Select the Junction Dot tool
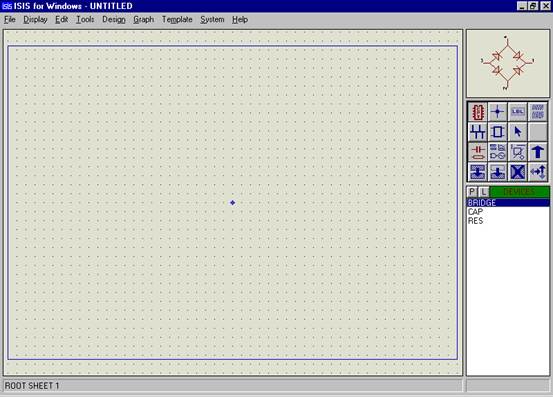Viewport: 553px width, 397px height. tap(497, 112)
